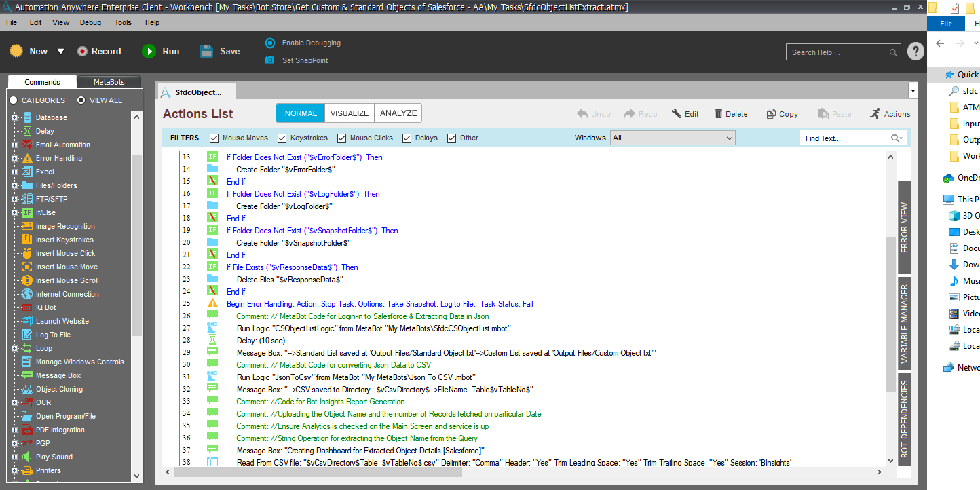Open the VARIABLE MANAGER side panel
This screenshot has width=980, height=490.
coord(905,324)
